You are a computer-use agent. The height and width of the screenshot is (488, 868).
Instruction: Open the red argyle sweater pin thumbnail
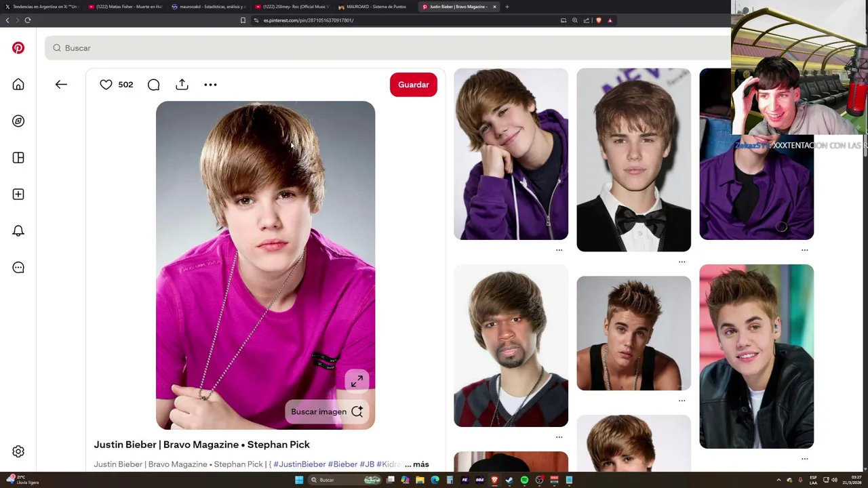(x=511, y=346)
